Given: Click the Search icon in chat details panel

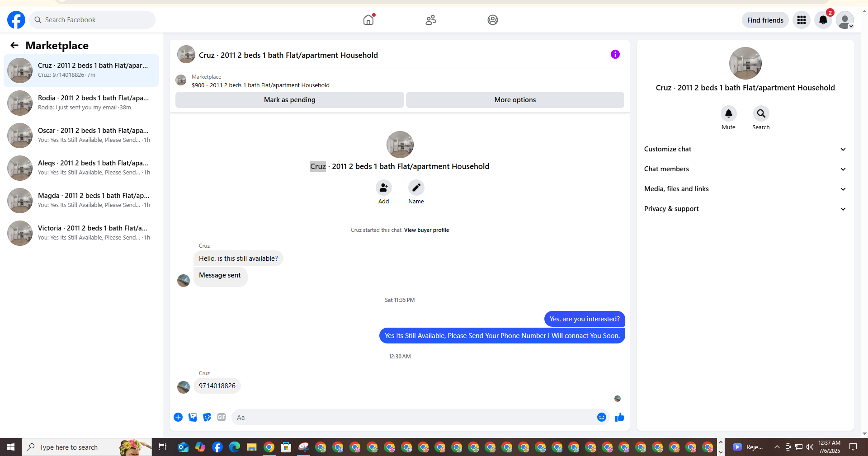Looking at the screenshot, I should click(x=761, y=113).
